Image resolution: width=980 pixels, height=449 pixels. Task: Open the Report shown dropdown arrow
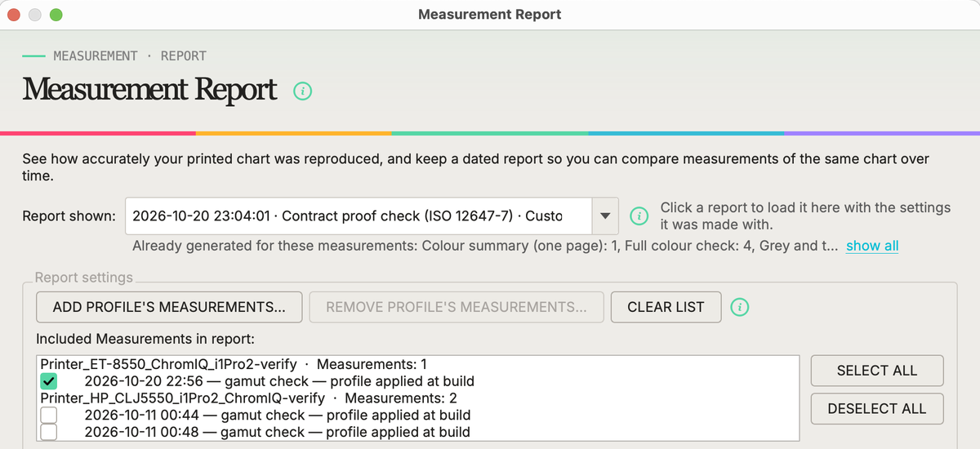tap(604, 216)
